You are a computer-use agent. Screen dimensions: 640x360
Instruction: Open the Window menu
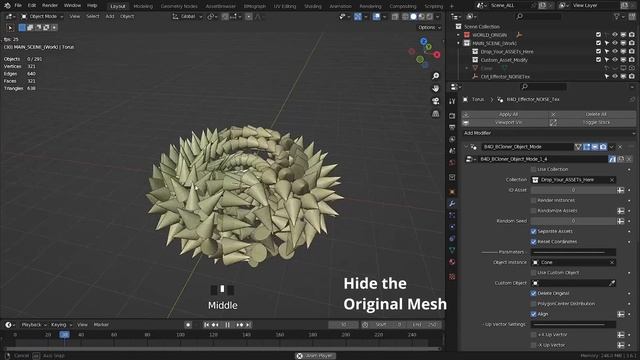pyautogui.click(x=72, y=6)
